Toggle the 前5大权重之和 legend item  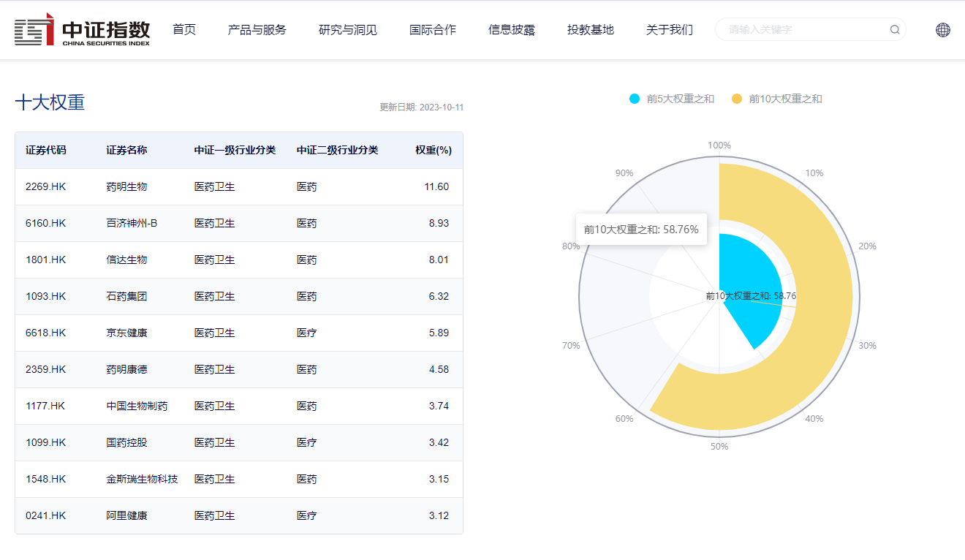[x=672, y=99]
